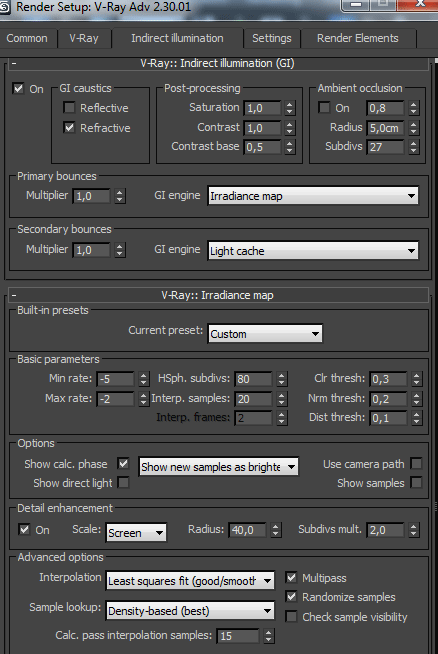The image size is (438, 654).
Task: Turn on the Ambient occlusion checkbox
Action: (324, 108)
